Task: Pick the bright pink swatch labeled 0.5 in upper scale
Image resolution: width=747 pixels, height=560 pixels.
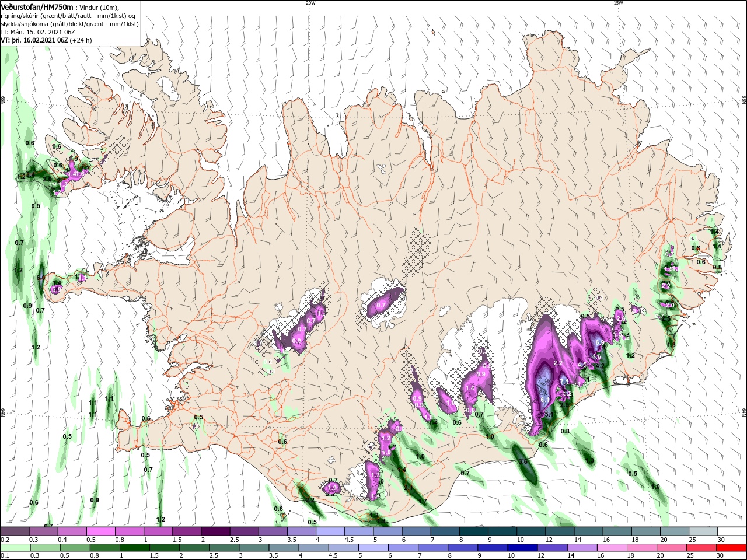Action: tap(100, 531)
